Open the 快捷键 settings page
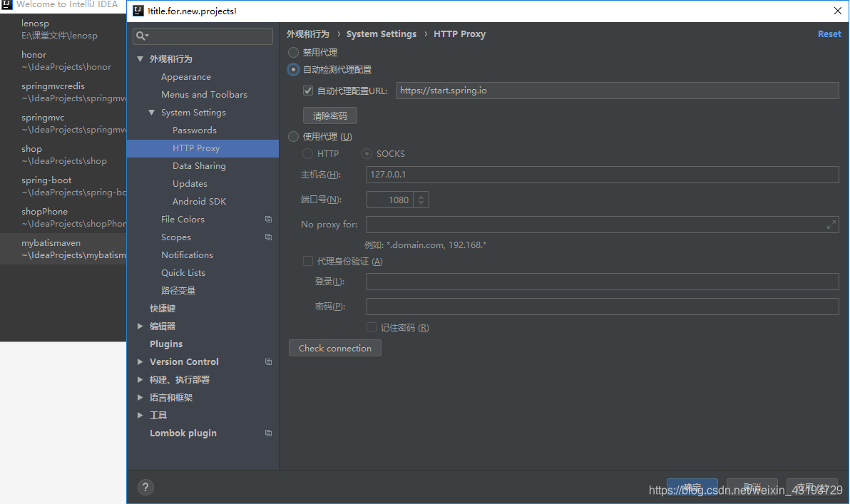The width and height of the screenshot is (850, 504). [x=163, y=309]
